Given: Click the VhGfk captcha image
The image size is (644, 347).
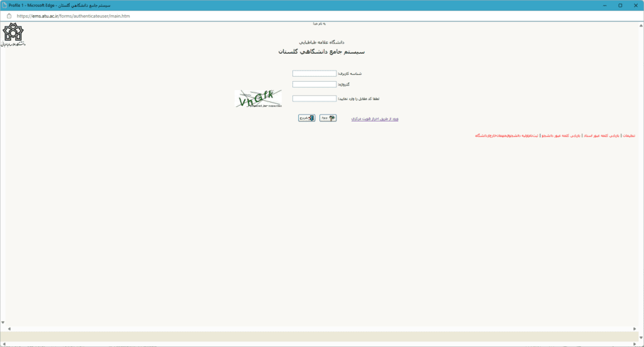Looking at the screenshot, I should (x=258, y=99).
